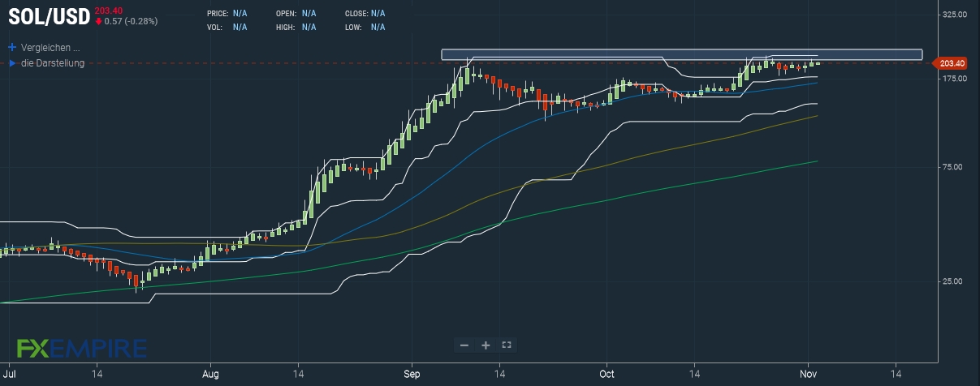Click the SOL/USD symbol title
The height and width of the screenshot is (386, 980).
click(x=48, y=16)
